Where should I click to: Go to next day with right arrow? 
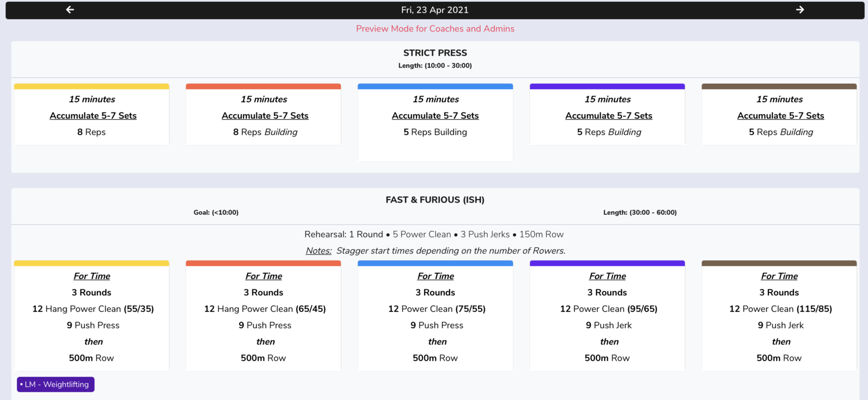click(800, 10)
